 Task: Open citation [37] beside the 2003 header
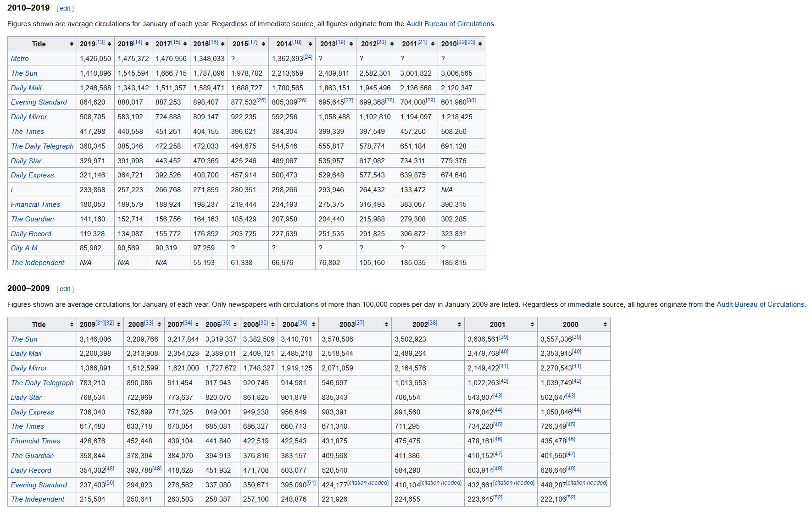pyautogui.click(x=360, y=323)
